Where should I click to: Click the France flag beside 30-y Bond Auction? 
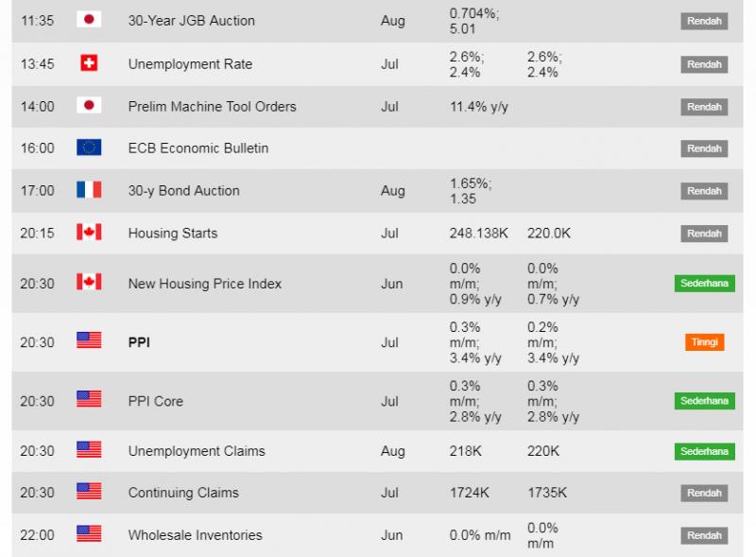click(x=89, y=190)
